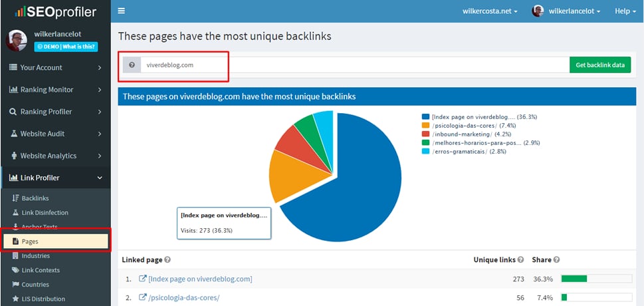
Task: Click the Your Account list icon
Action: [x=13, y=67]
